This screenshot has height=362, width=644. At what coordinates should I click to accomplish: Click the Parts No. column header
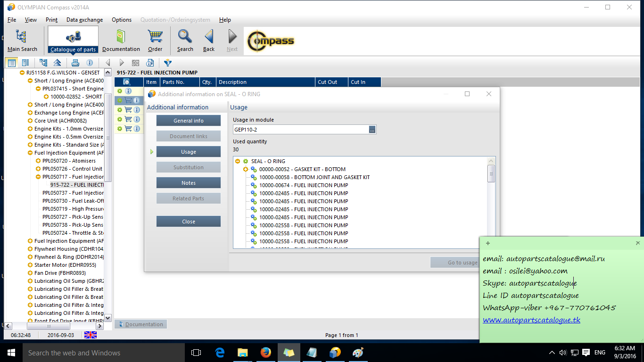tap(180, 82)
